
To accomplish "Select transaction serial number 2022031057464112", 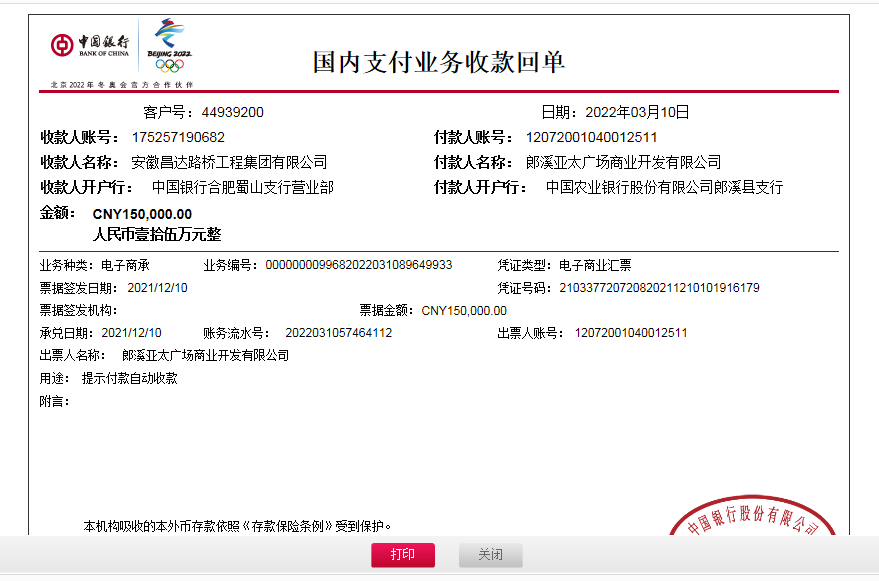I will click(339, 333).
